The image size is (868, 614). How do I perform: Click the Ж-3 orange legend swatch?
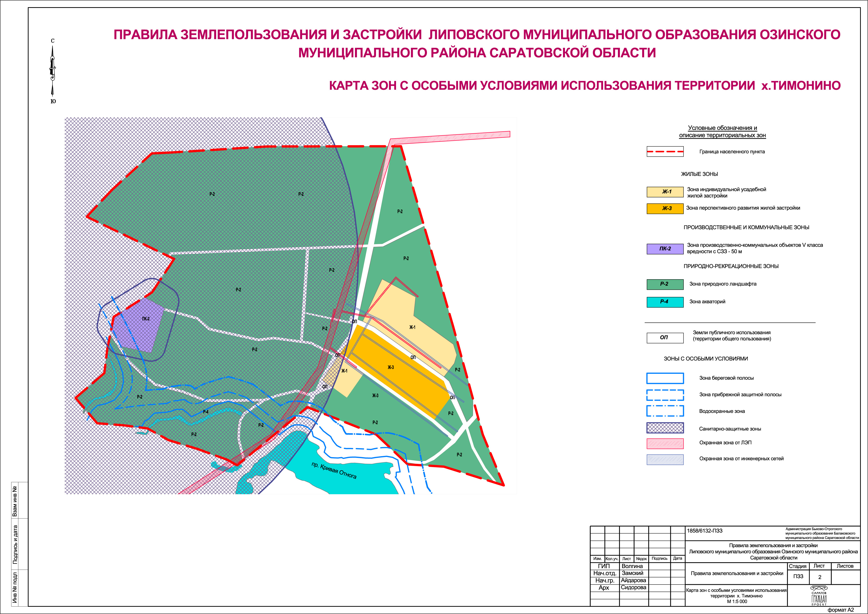(665, 209)
